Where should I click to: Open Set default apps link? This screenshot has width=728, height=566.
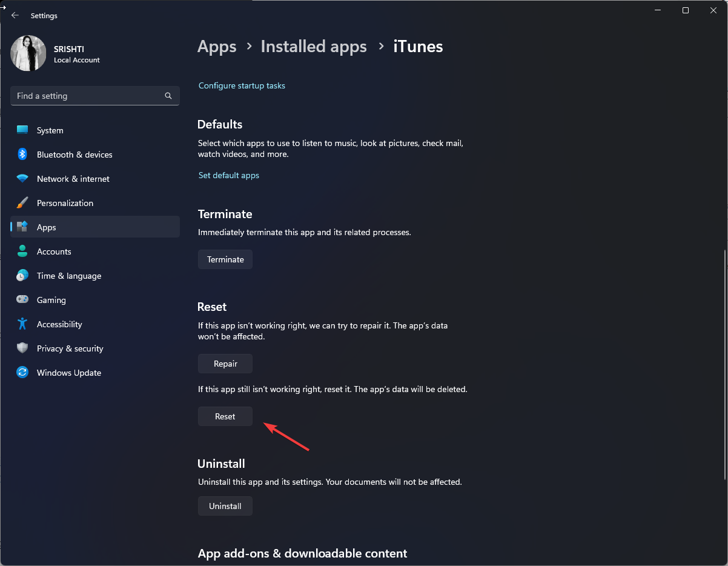228,175
